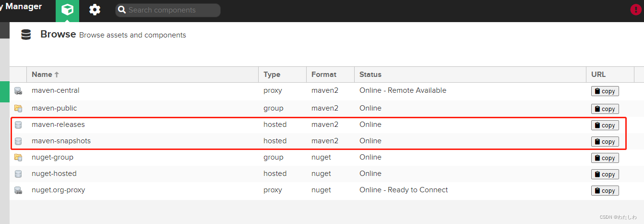Open the Browse cube icon in header
Viewport: 644px width, 224px height.
(x=67, y=10)
